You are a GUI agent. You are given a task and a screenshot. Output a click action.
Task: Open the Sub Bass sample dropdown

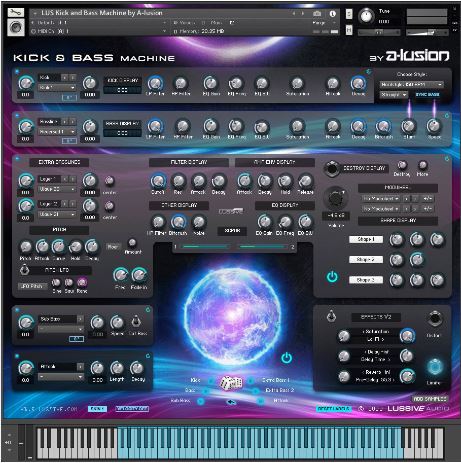pos(61,329)
